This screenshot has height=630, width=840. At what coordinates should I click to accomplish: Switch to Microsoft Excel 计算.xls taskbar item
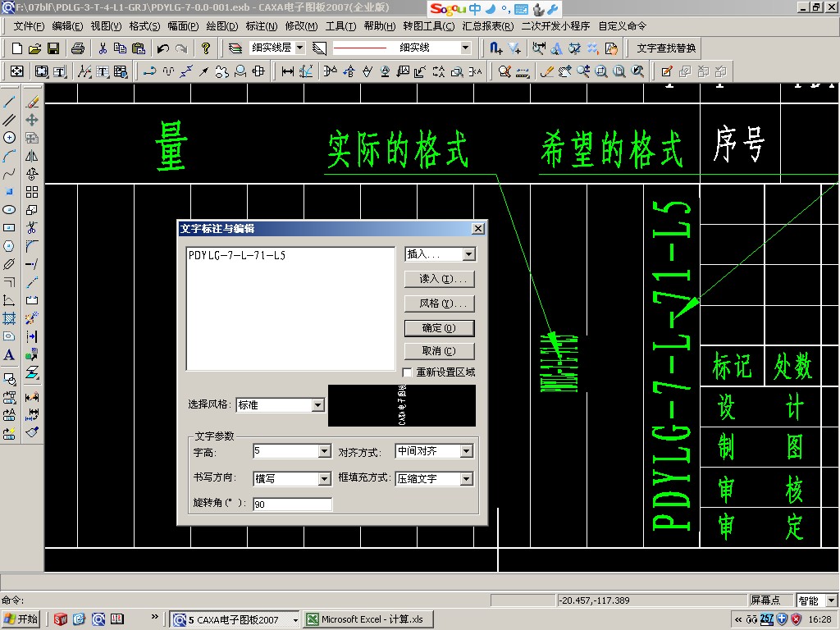point(367,619)
